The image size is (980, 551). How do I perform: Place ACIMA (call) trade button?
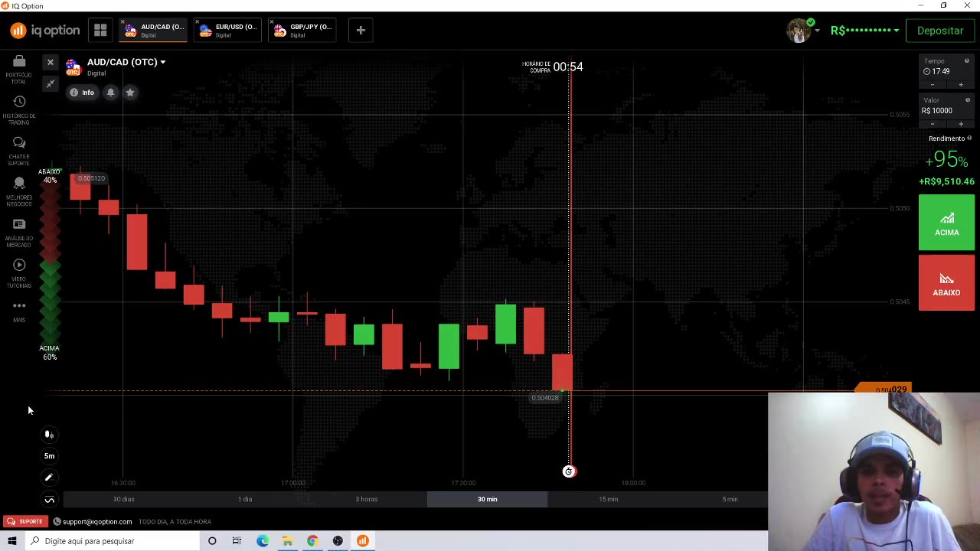tap(946, 223)
